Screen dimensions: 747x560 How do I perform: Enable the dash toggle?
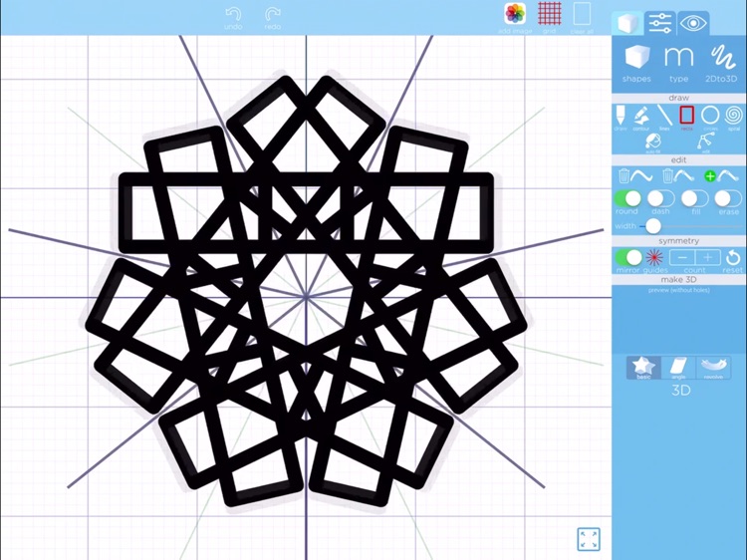coord(660,198)
